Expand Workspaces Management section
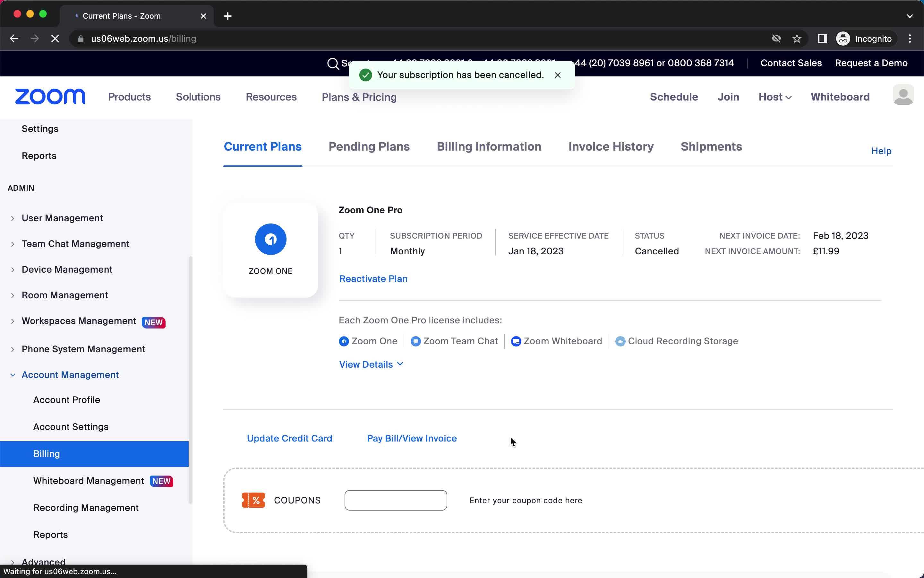The width and height of the screenshot is (924, 578). coord(13,321)
